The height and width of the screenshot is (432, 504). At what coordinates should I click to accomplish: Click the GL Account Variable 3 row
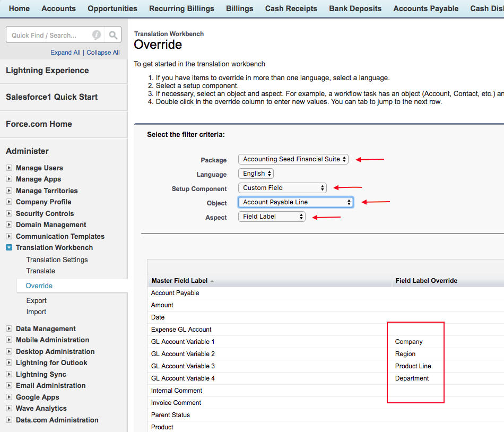pyautogui.click(x=183, y=366)
